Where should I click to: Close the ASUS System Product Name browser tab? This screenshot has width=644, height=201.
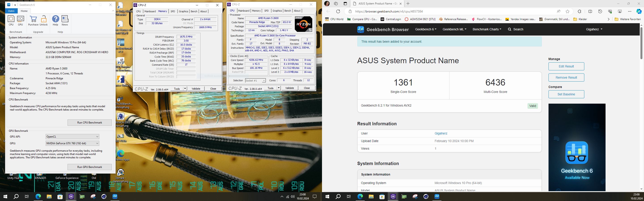[x=400, y=4]
